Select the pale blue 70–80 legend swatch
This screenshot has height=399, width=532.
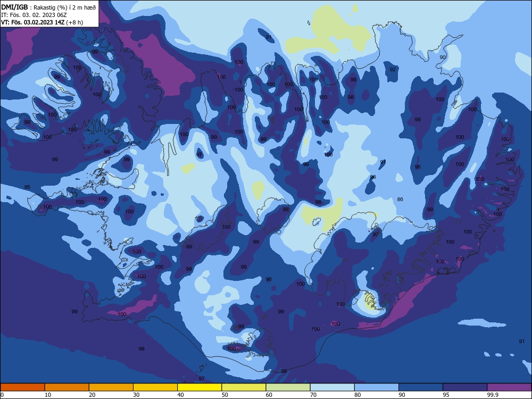click(332, 387)
